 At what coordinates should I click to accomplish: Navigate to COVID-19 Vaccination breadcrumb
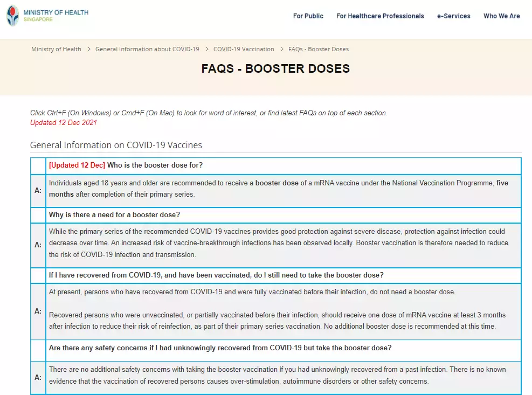[x=244, y=49]
